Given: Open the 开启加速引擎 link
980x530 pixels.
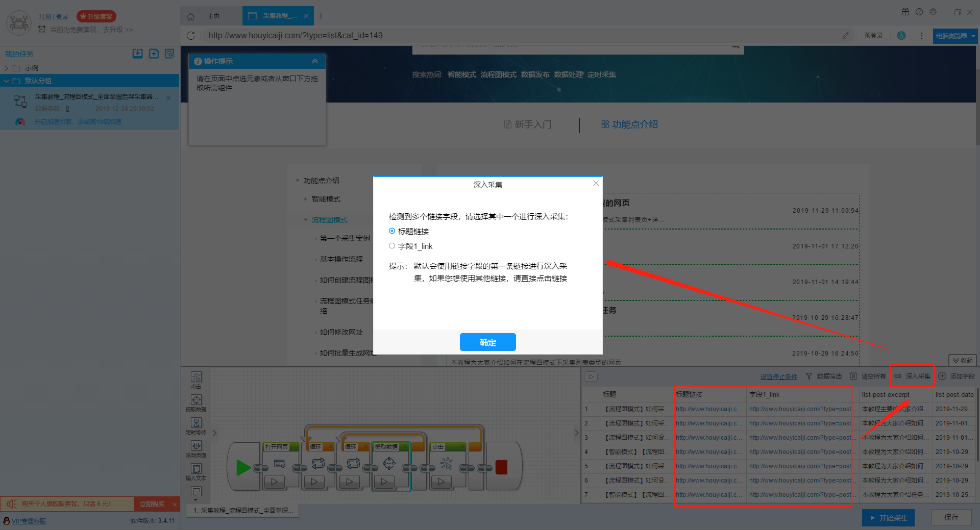Looking at the screenshot, I should [78, 122].
